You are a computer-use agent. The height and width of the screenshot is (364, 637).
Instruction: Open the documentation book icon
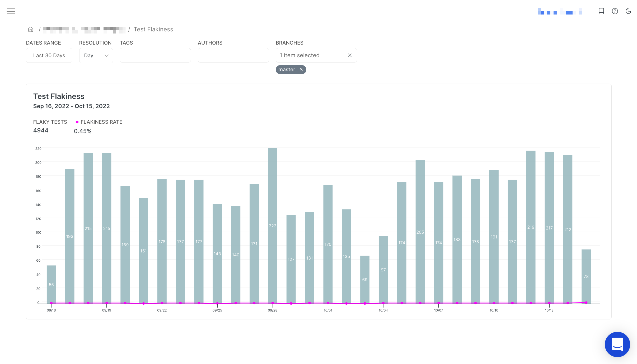click(x=601, y=11)
